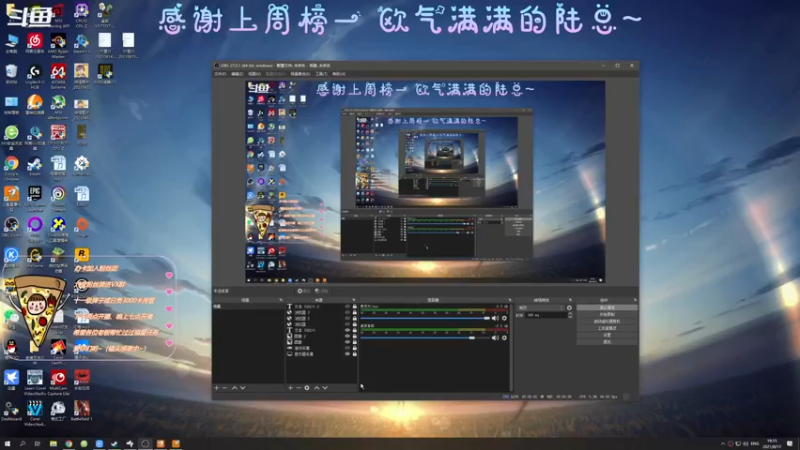The height and width of the screenshot is (450, 800).
Task: Open source properties gear in Sources toolbar
Action: (x=307, y=388)
